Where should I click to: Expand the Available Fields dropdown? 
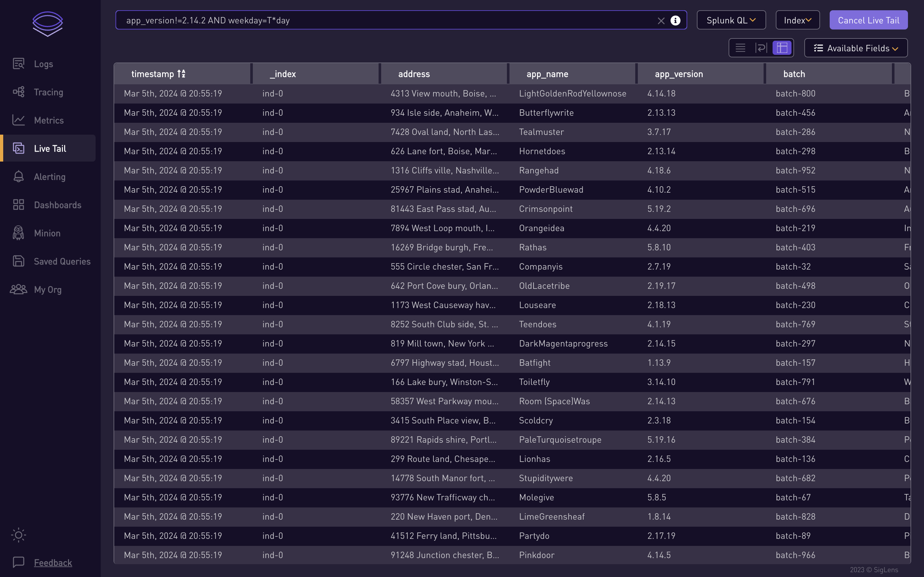(x=856, y=48)
